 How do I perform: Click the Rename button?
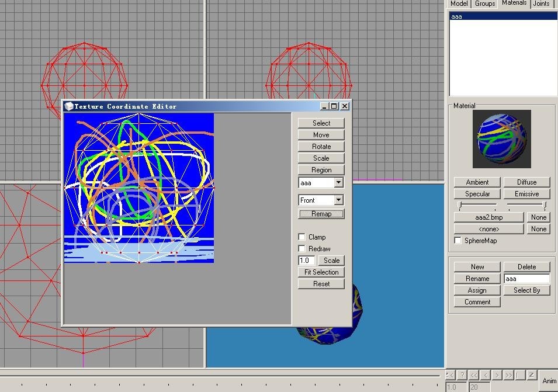click(477, 279)
